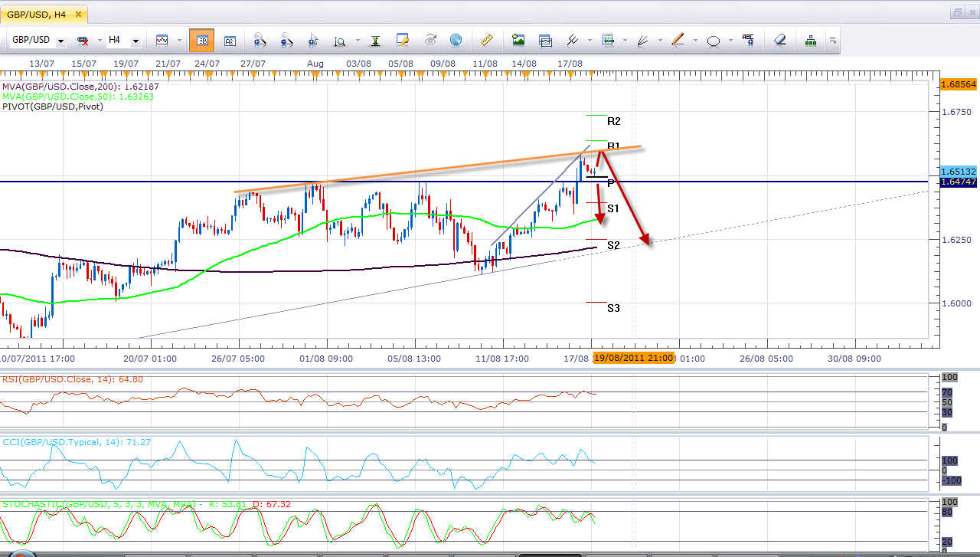Image resolution: width=980 pixels, height=557 pixels.
Task: Select the eraser tool
Action: [x=779, y=40]
